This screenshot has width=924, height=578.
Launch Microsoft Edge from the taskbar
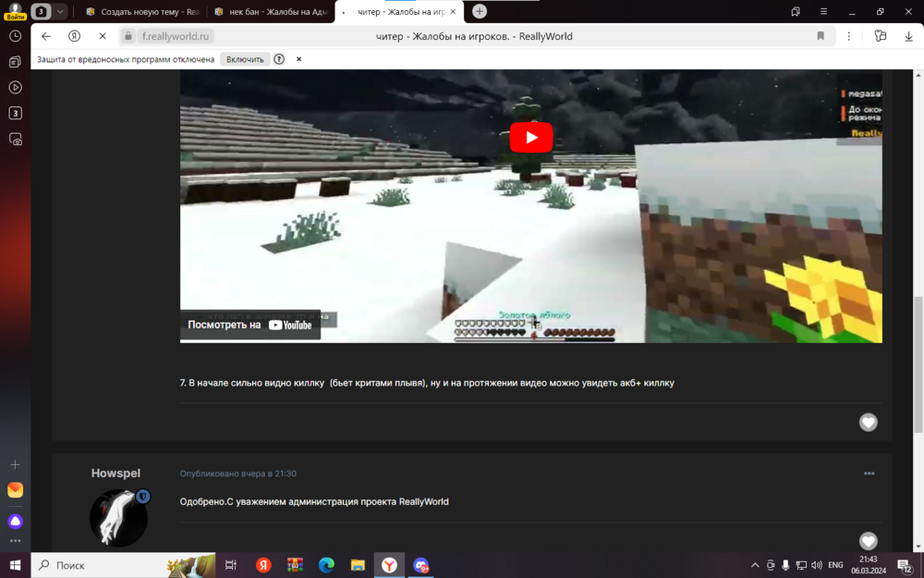pyautogui.click(x=326, y=566)
